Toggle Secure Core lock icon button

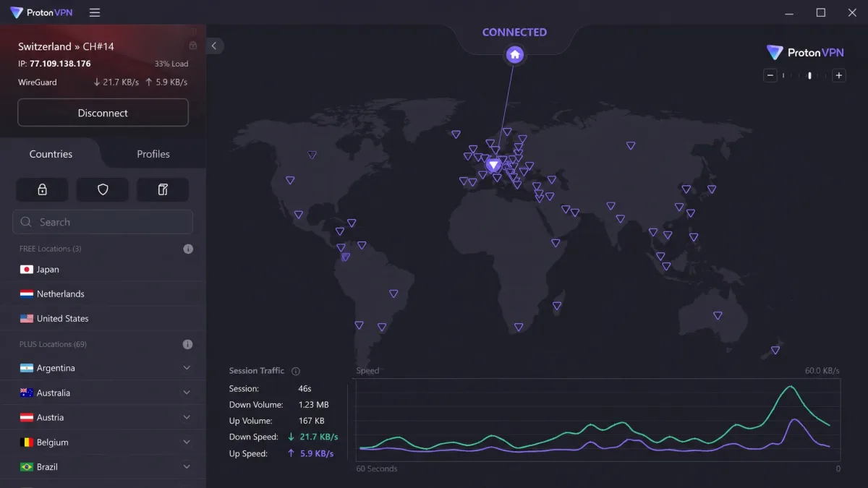[42, 189]
